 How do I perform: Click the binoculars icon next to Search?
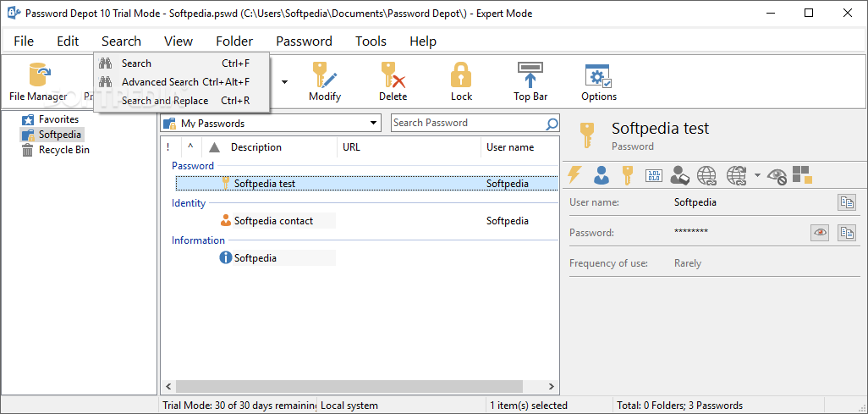pos(105,63)
